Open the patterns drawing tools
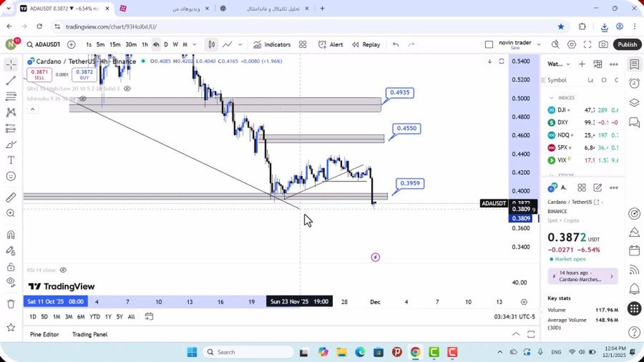The width and height of the screenshot is (644, 362). [x=11, y=112]
